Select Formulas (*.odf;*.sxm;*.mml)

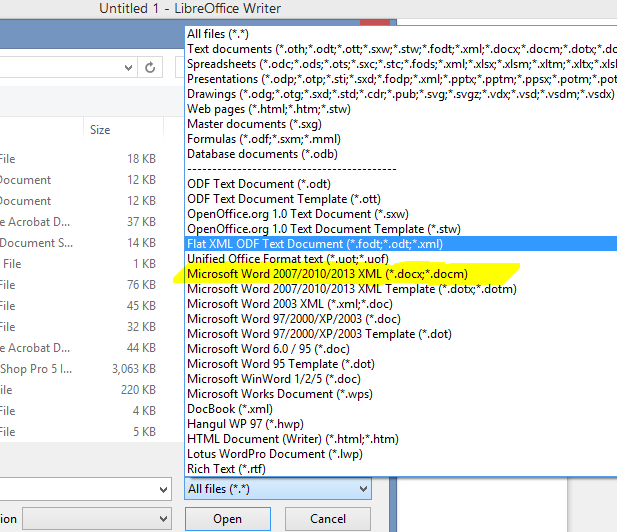(x=401, y=139)
